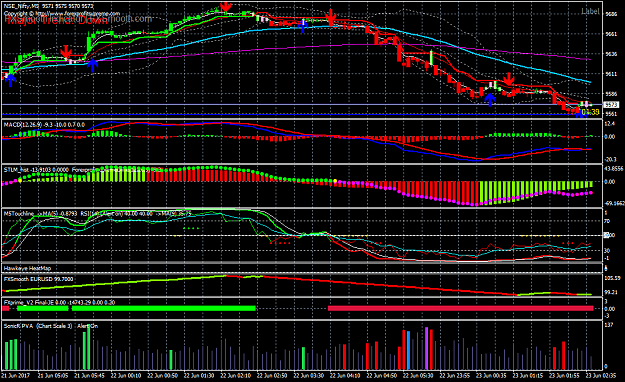625x382 pixels.
Task: Click the 23 Jun 00:35 time label
Action: (491, 376)
